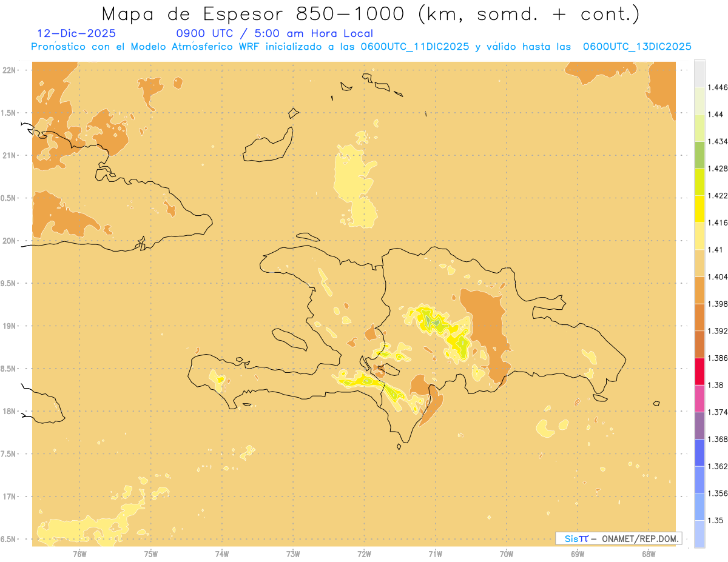Pick the pink colorbar band between 1.374 and 1.38
The image size is (728, 562).
699,398
